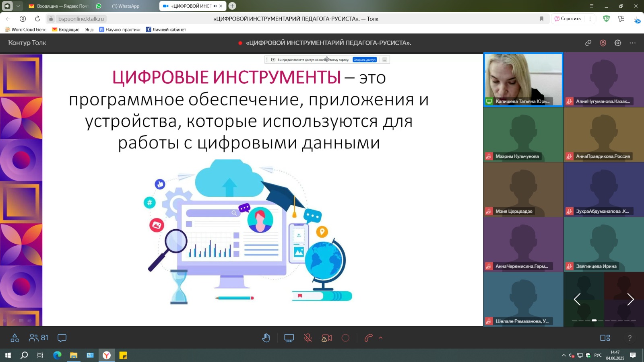Change the video layout view
This screenshot has width=644, height=362.
[605, 338]
